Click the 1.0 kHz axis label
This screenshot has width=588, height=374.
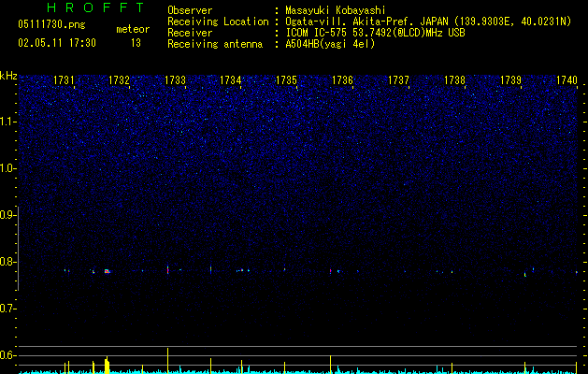coord(7,168)
